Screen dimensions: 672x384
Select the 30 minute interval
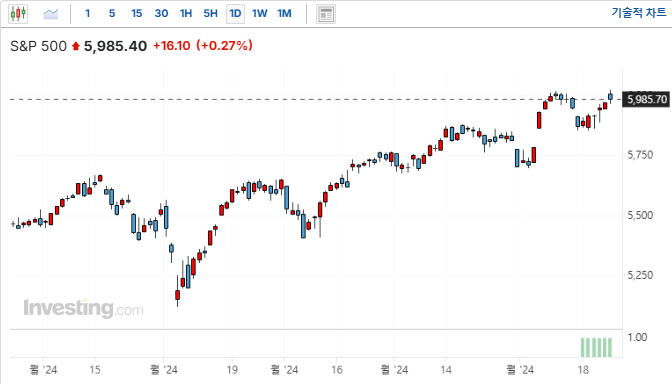[x=161, y=14]
